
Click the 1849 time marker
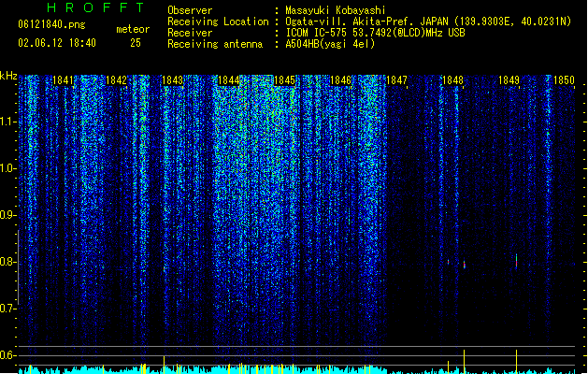pyautogui.click(x=509, y=80)
